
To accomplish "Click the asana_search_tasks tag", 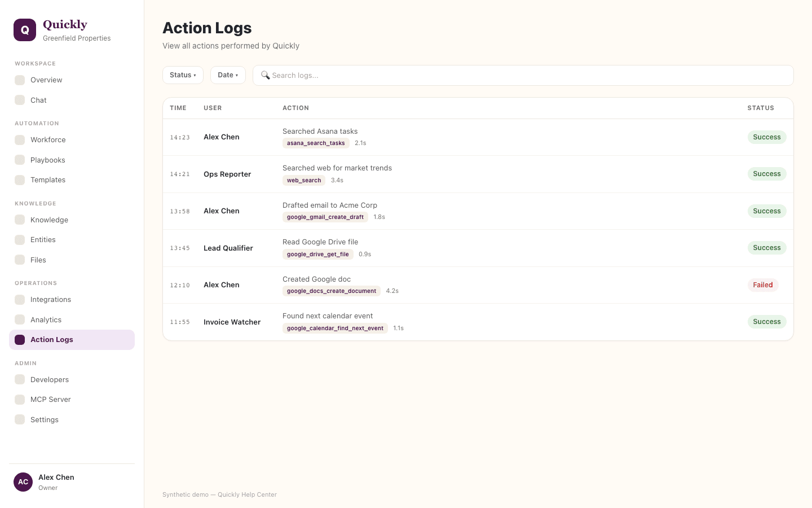I will coord(316,143).
